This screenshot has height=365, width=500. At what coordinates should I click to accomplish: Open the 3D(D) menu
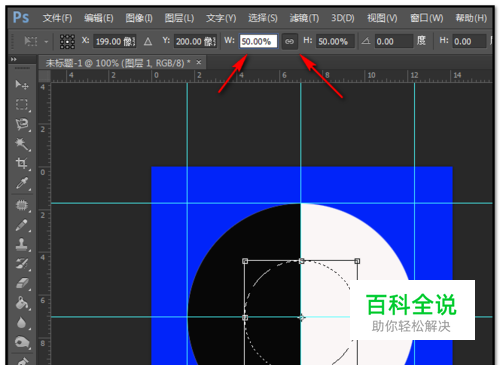[343, 18]
